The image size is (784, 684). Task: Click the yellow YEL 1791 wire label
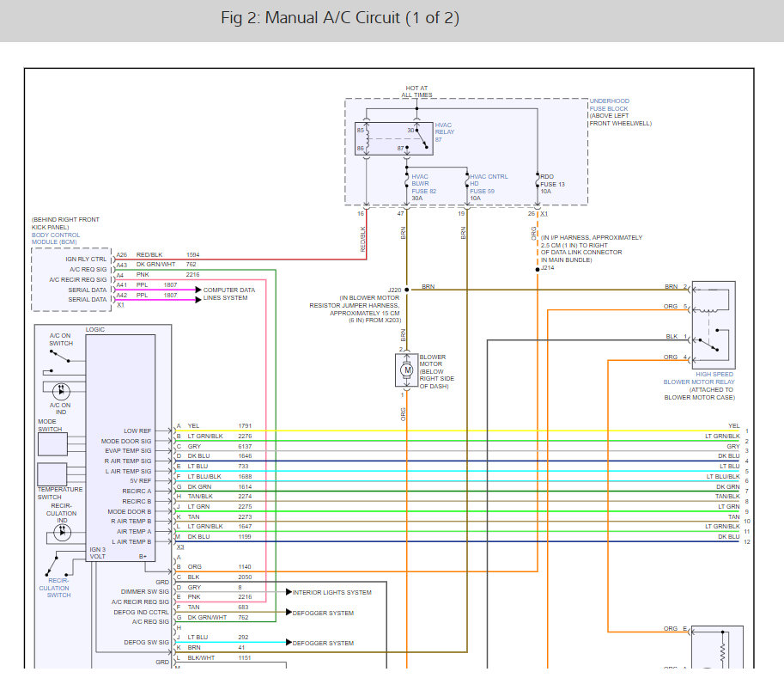[x=214, y=426]
